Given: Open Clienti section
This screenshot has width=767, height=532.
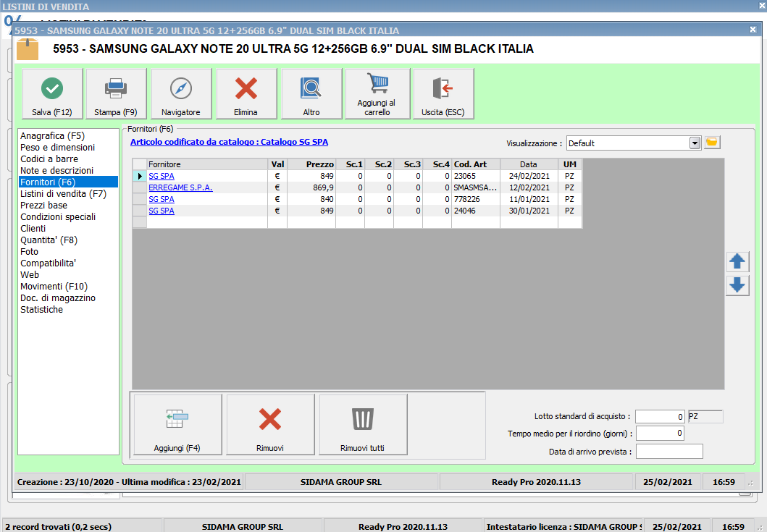Looking at the screenshot, I should pyautogui.click(x=33, y=228).
